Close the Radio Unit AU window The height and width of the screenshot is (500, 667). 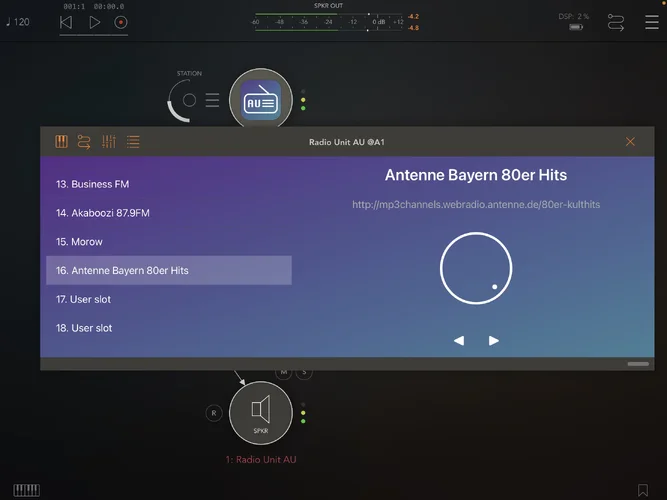(630, 142)
